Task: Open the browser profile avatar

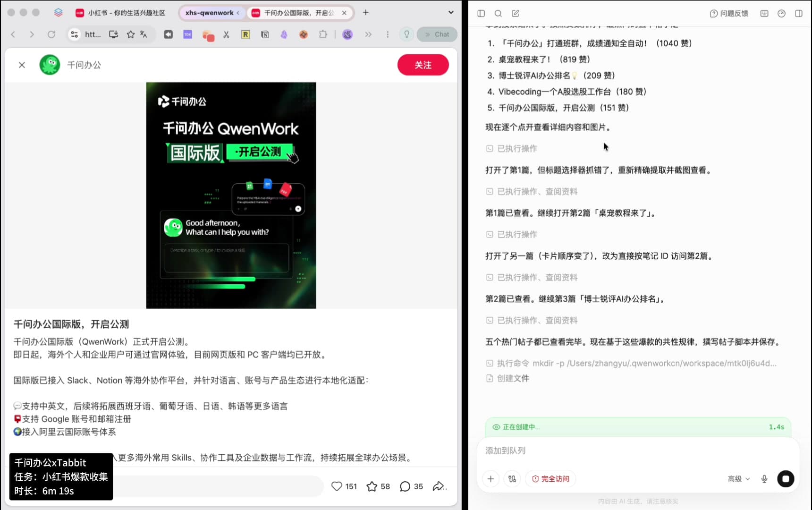Action: [x=347, y=34]
